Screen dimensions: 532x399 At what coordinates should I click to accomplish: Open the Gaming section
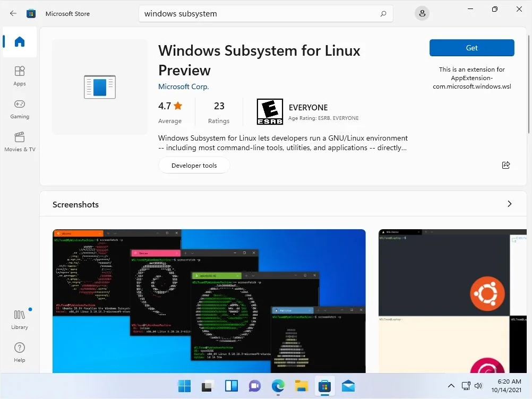(x=20, y=109)
